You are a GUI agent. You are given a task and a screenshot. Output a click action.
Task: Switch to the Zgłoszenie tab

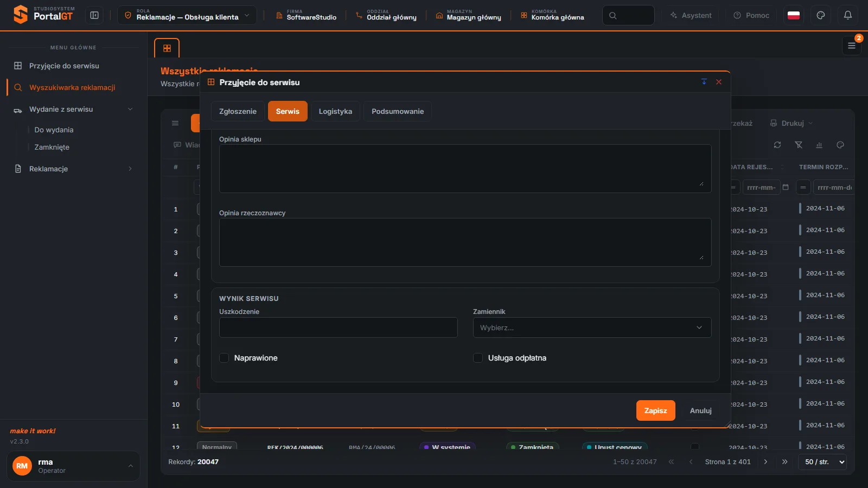pyautogui.click(x=238, y=111)
